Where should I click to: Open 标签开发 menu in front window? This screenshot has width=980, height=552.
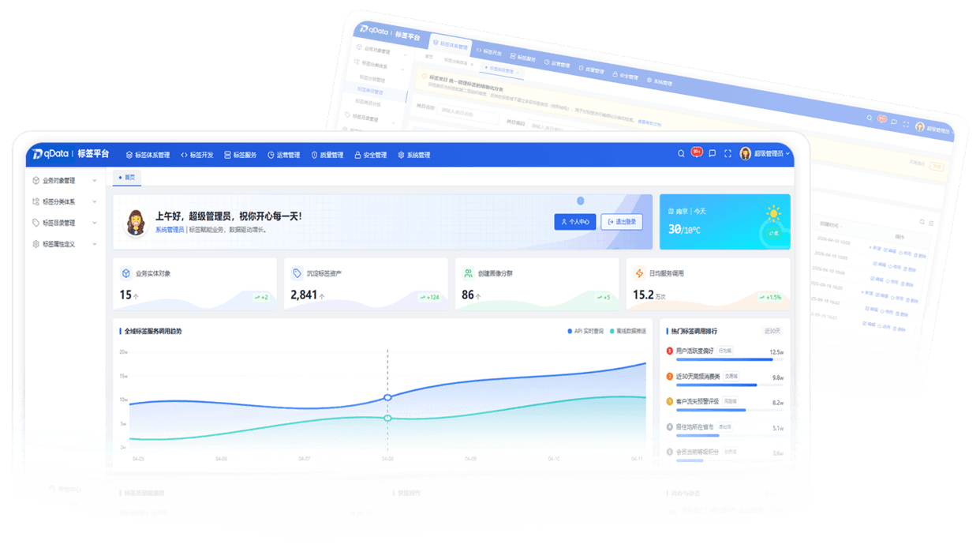[197, 155]
